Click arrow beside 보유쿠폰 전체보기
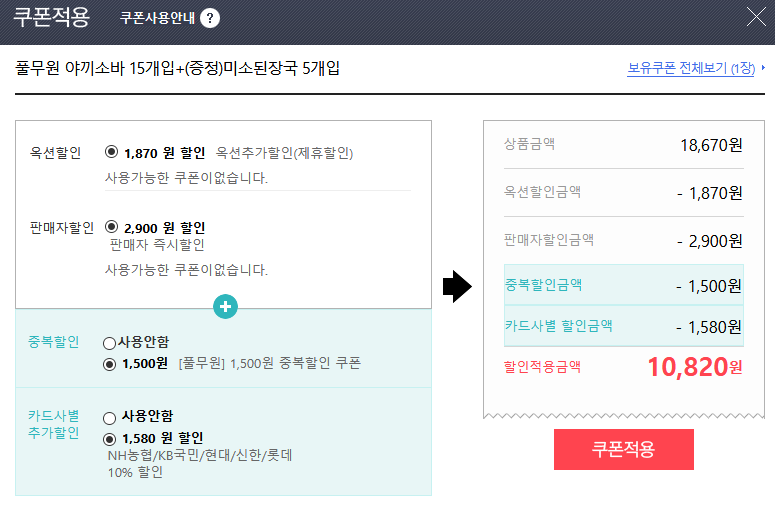 pos(764,69)
